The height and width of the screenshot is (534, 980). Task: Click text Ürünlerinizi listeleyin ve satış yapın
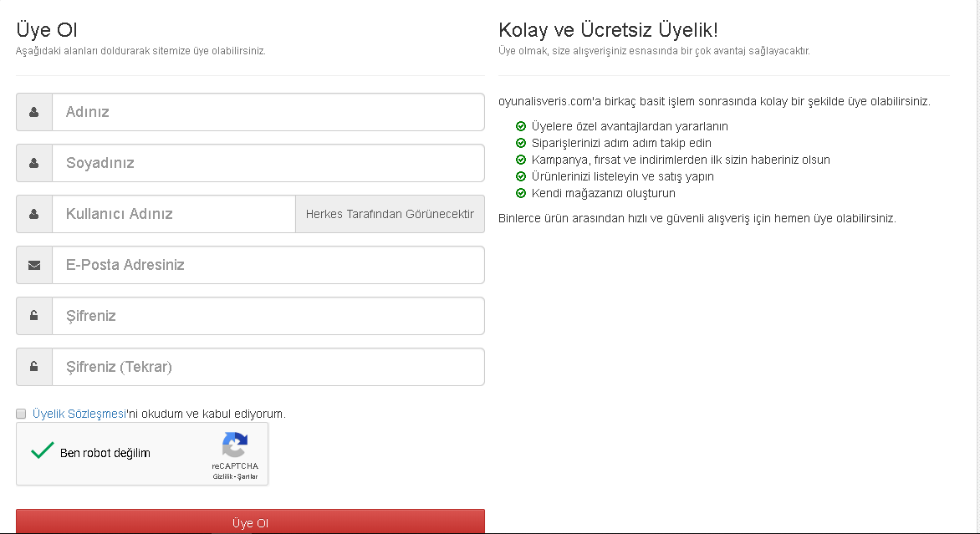[622, 177]
